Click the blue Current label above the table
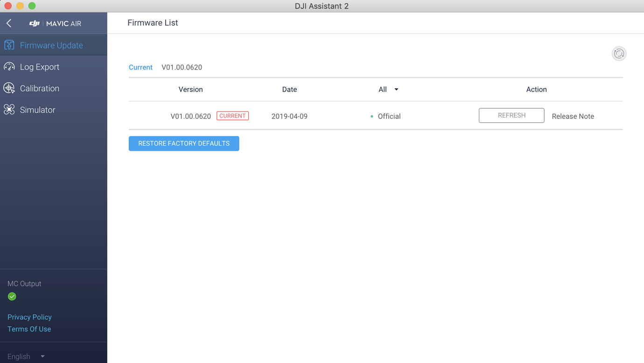 click(x=140, y=67)
